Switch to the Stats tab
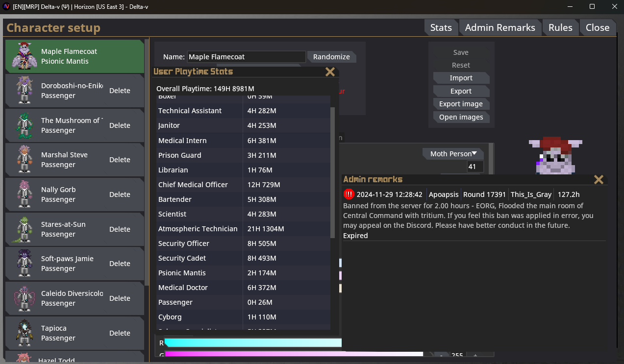 441,27
